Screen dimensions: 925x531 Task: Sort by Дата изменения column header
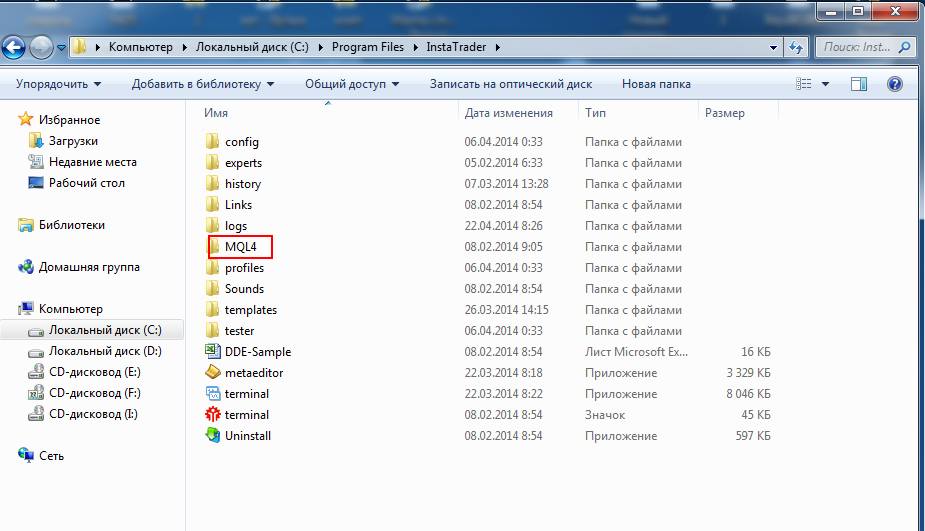click(509, 113)
